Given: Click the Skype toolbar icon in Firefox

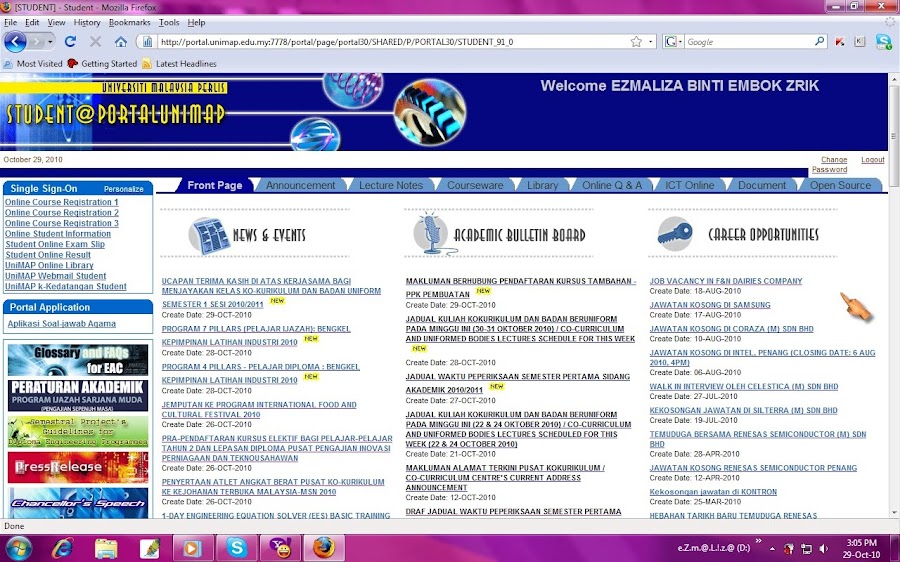Looking at the screenshot, I should 883,41.
